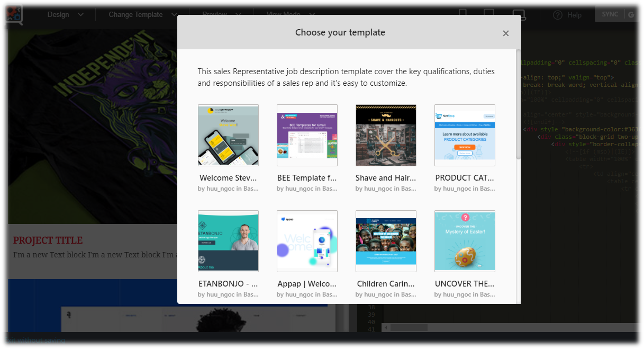Select the mobile preview icon in the toolbar
Image resolution: width=644 pixels, height=349 pixels.
(x=463, y=14)
